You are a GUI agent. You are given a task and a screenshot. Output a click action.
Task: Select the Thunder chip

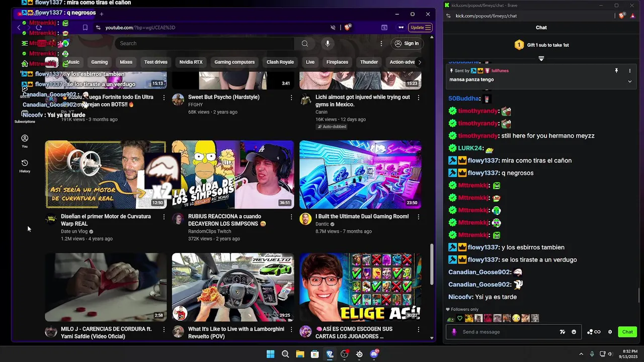tap(369, 62)
